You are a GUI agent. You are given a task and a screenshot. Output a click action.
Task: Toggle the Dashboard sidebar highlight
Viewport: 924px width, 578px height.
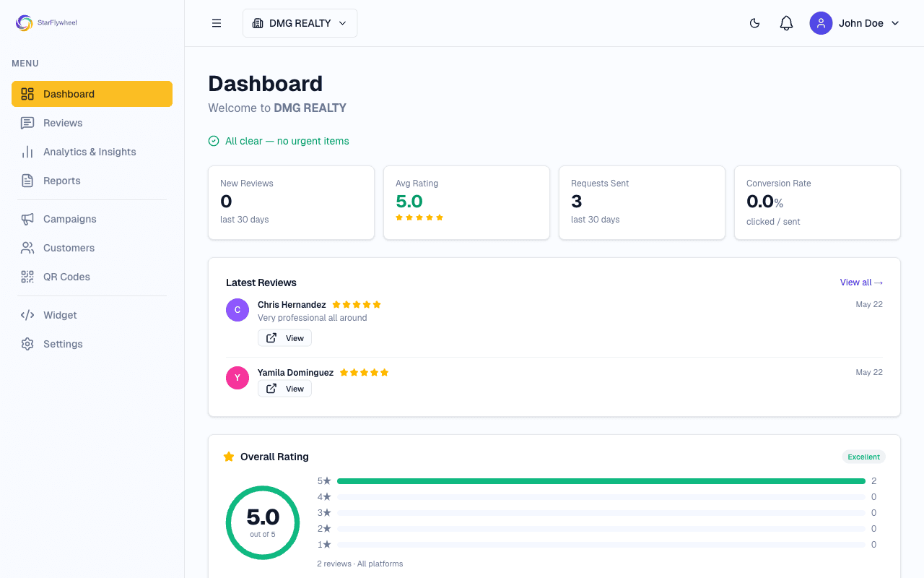click(92, 94)
